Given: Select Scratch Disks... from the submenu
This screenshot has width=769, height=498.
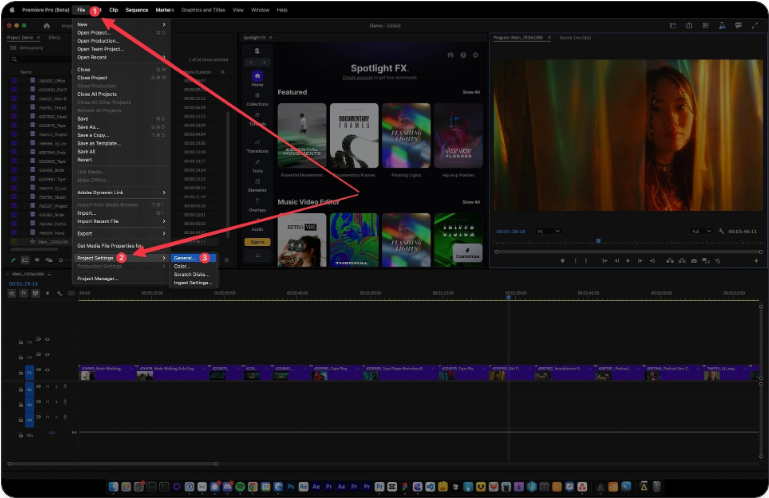Looking at the screenshot, I should coord(191,274).
